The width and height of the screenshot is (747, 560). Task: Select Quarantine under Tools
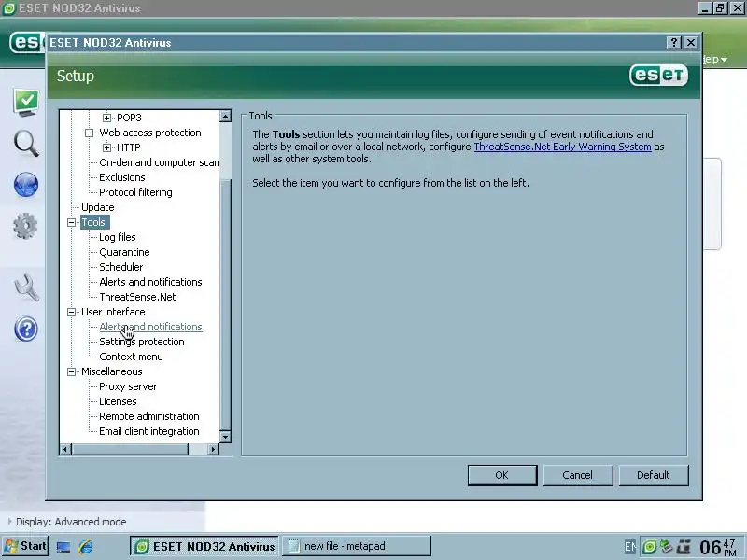pos(124,252)
